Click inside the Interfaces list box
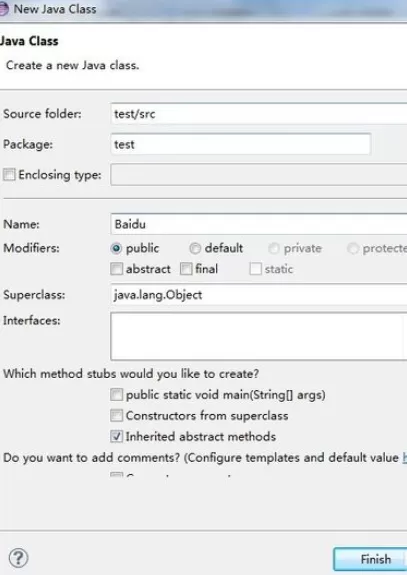 [259, 336]
